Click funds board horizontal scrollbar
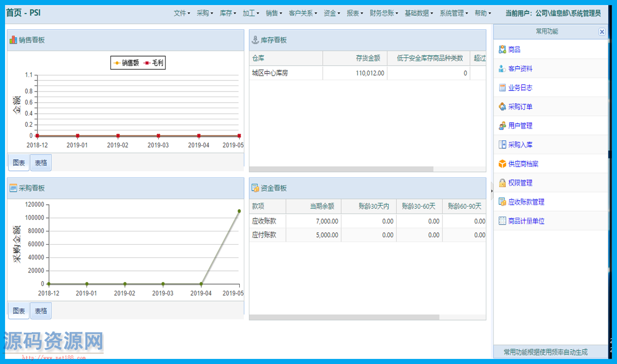 (344, 317)
